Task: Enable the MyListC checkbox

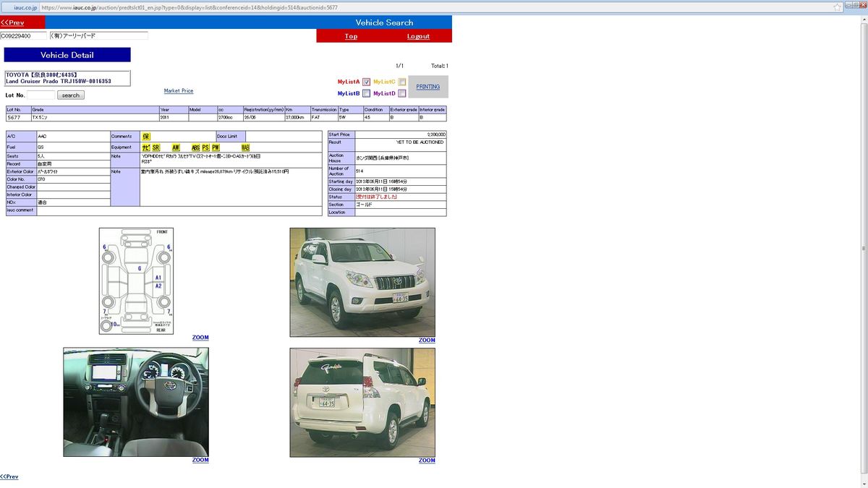Action: pyautogui.click(x=402, y=82)
